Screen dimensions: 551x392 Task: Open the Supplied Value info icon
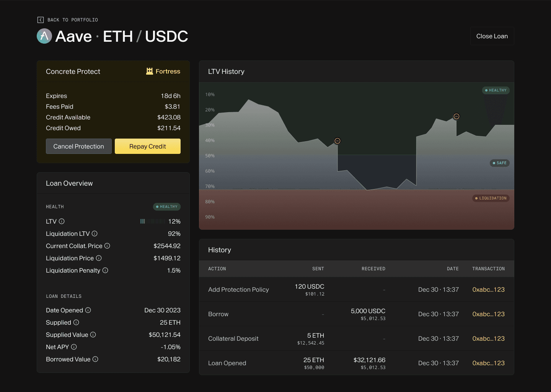(93, 335)
